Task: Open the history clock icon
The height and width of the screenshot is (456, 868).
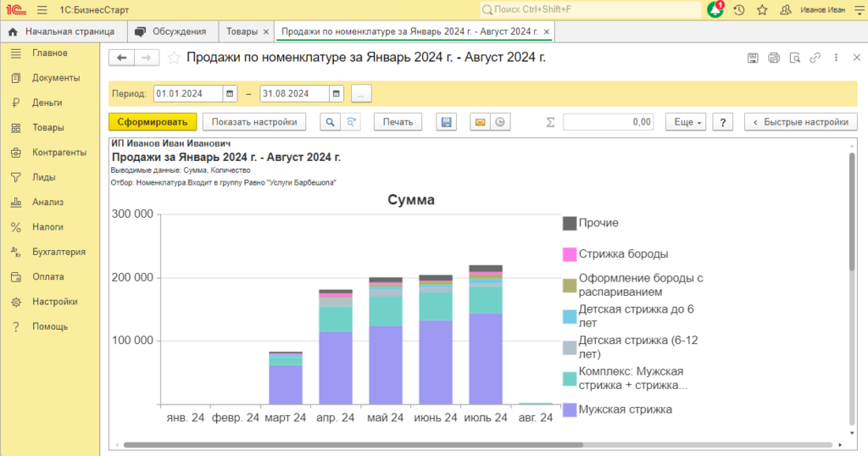Action: [739, 10]
